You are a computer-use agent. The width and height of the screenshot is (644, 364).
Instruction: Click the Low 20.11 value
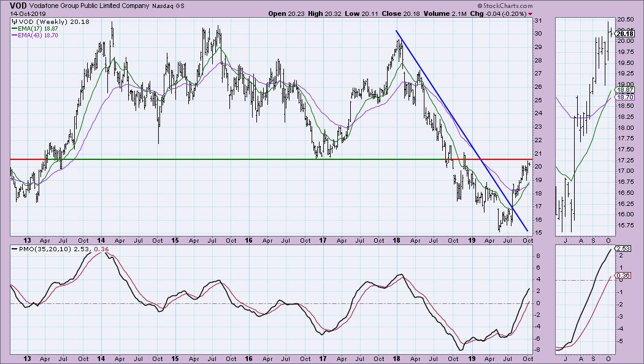coord(361,13)
